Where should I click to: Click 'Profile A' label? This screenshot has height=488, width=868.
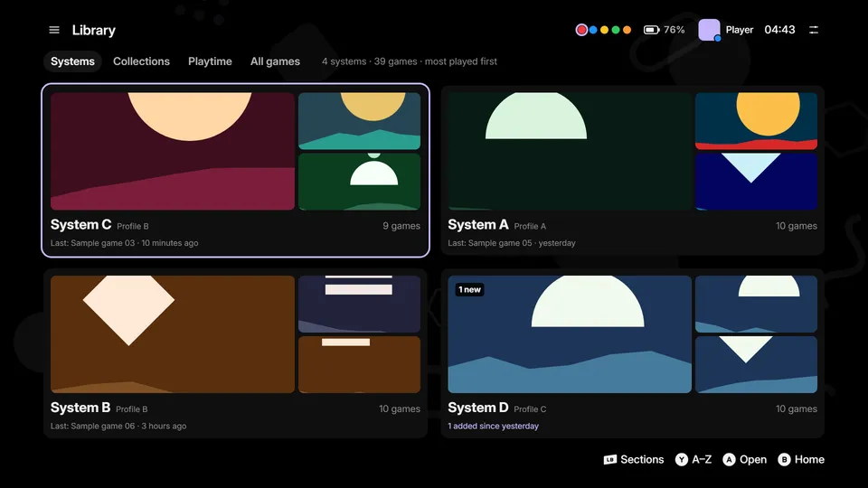coord(531,226)
